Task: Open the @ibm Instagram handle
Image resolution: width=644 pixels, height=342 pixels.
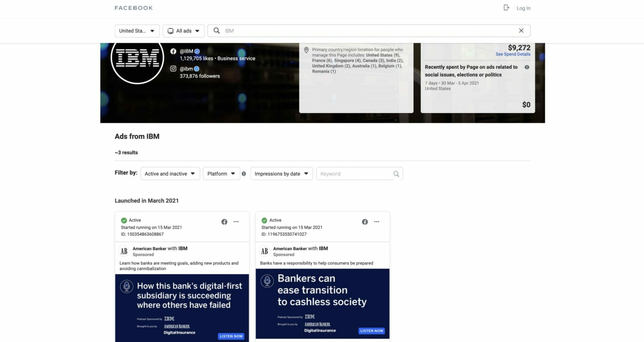Action: (x=186, y=69)
